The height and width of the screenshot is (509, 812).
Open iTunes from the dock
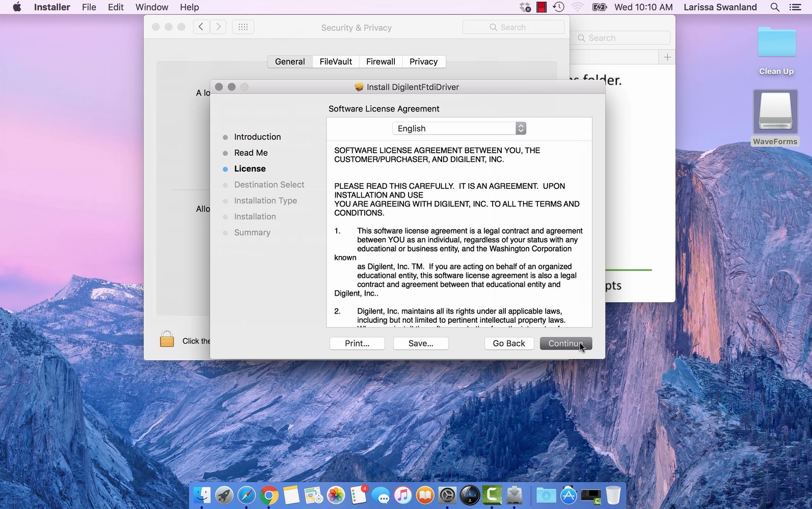(x=403, y=495)
